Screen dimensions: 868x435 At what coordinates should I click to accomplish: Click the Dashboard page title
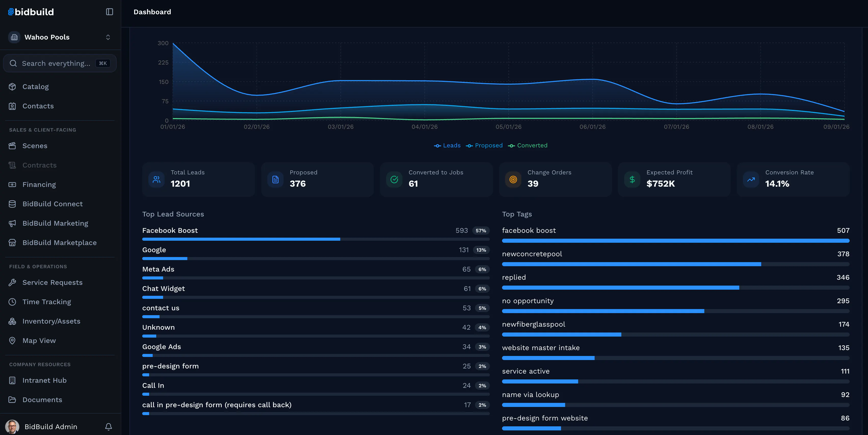coord(152,12)
